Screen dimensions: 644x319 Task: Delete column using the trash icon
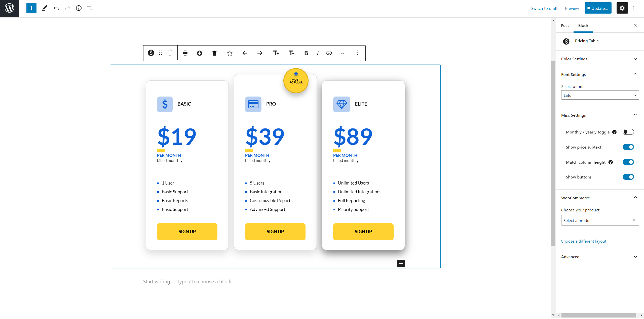pos(214,53)
